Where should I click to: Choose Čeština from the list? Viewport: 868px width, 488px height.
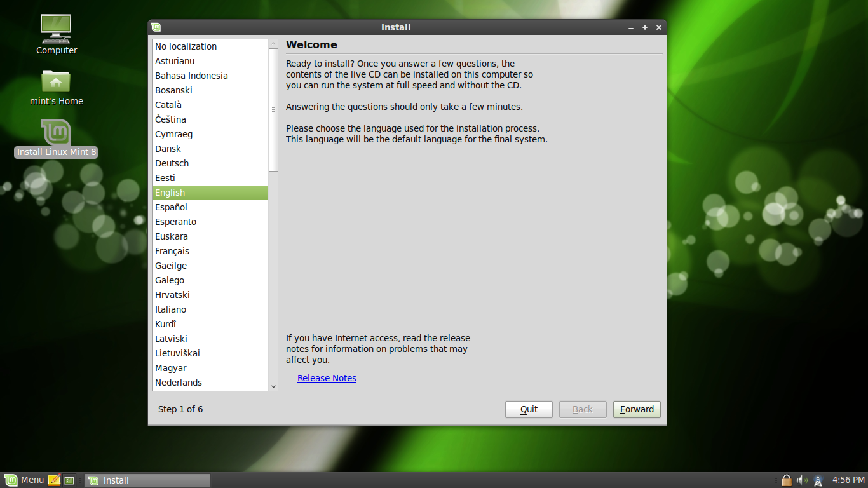click(x=210, y=119)
